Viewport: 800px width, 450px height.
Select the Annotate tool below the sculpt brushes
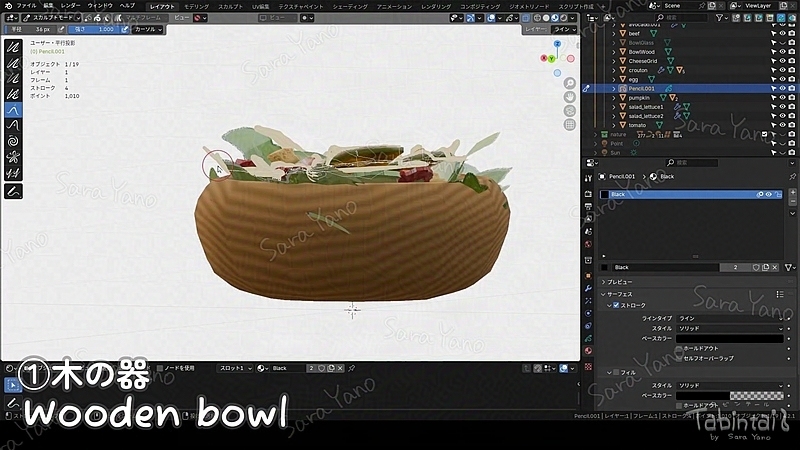[x=13, y=192]
